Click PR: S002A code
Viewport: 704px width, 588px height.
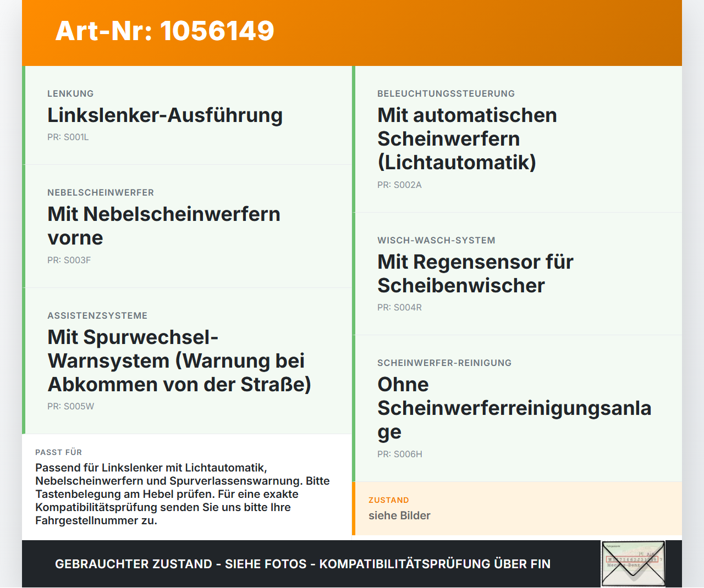point(400,185)
